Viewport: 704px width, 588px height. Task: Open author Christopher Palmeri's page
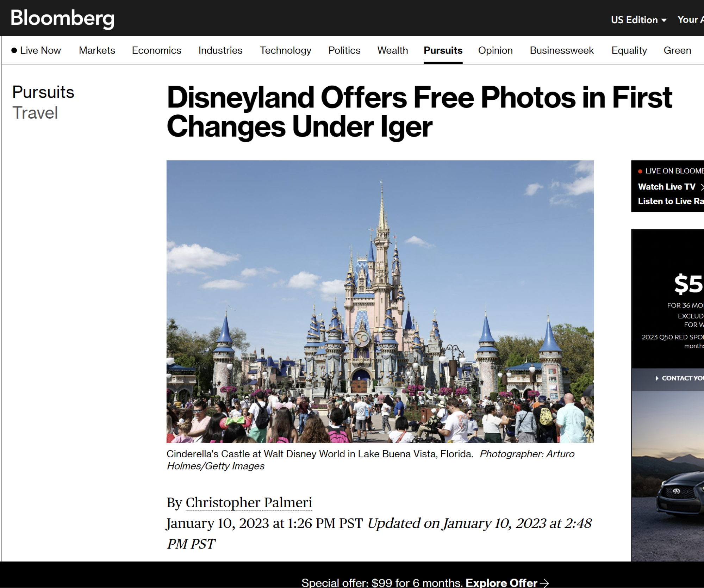click(x=249, y=502)
